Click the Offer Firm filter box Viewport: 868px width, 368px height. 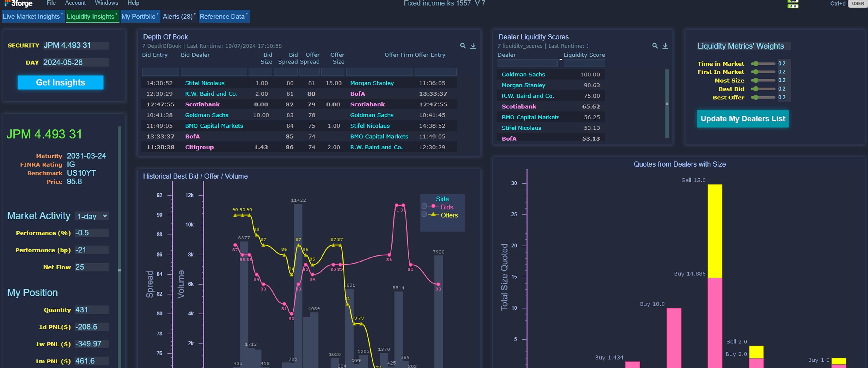379,71
